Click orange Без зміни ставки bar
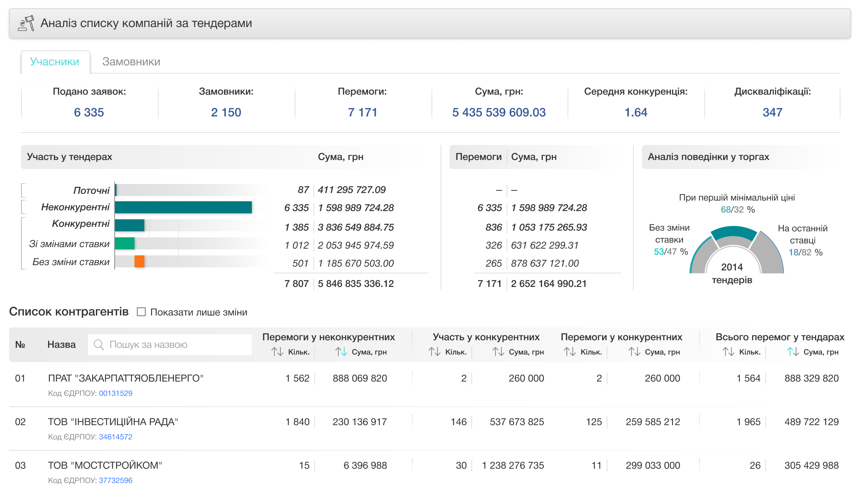This screenshot has height=504, width=860. click(139, 261)
